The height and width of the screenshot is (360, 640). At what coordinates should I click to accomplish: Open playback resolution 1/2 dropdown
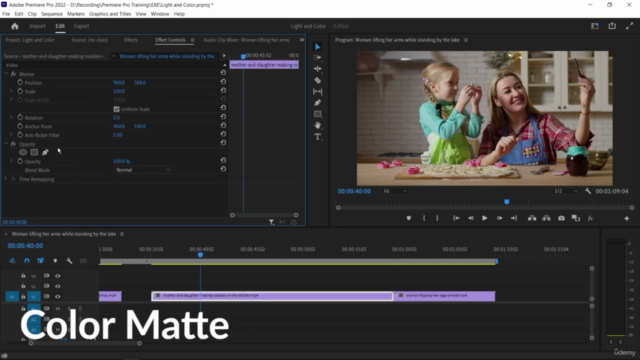566,191
